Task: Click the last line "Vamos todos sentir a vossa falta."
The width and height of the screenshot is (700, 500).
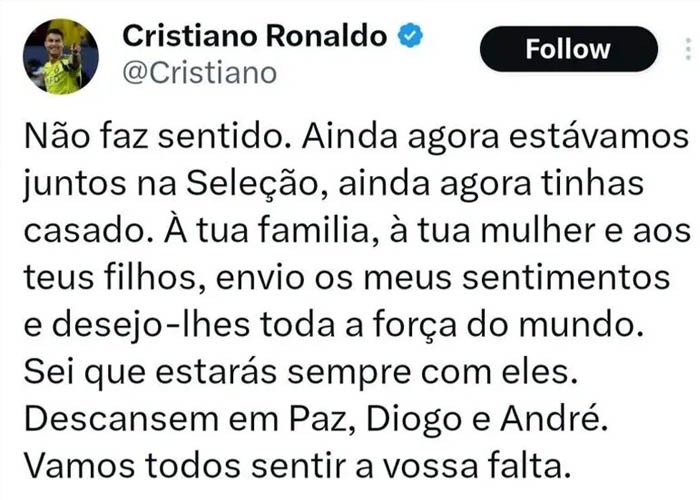Action: tap(298, 467)
